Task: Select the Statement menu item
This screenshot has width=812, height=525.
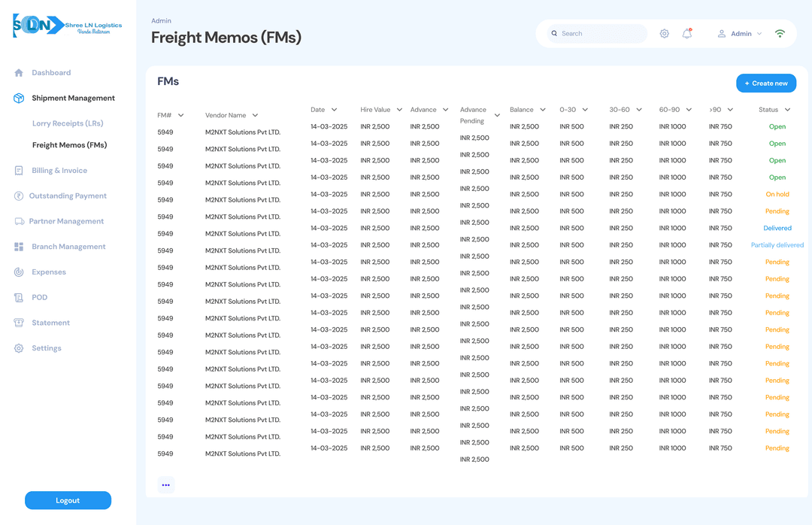Action: [x=50, y=323]
